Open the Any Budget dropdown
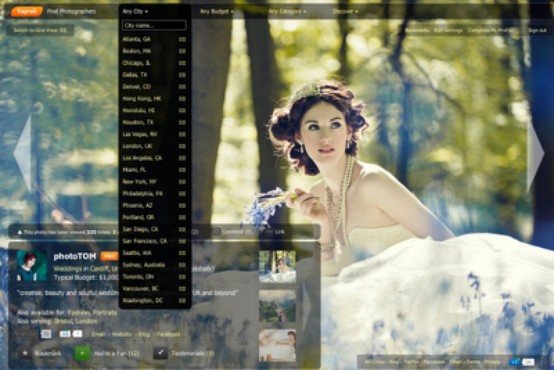The image size is (554, 370). 217,11
